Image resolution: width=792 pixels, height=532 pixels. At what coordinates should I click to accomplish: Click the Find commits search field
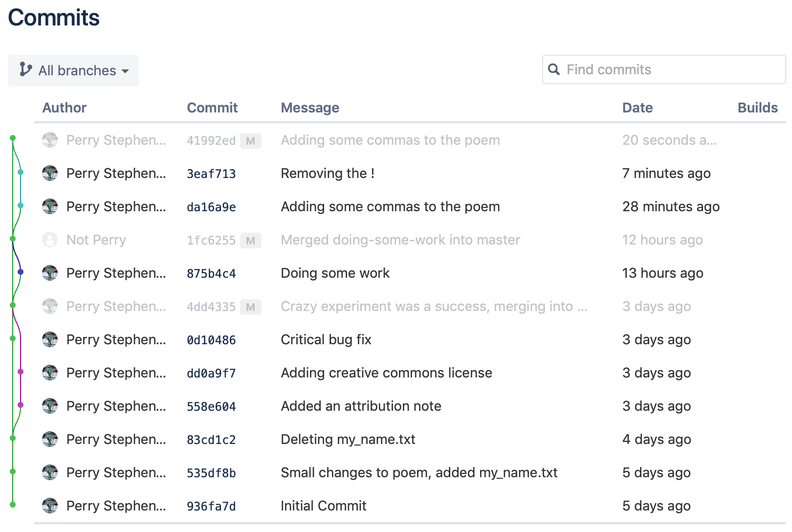(664, 69)
